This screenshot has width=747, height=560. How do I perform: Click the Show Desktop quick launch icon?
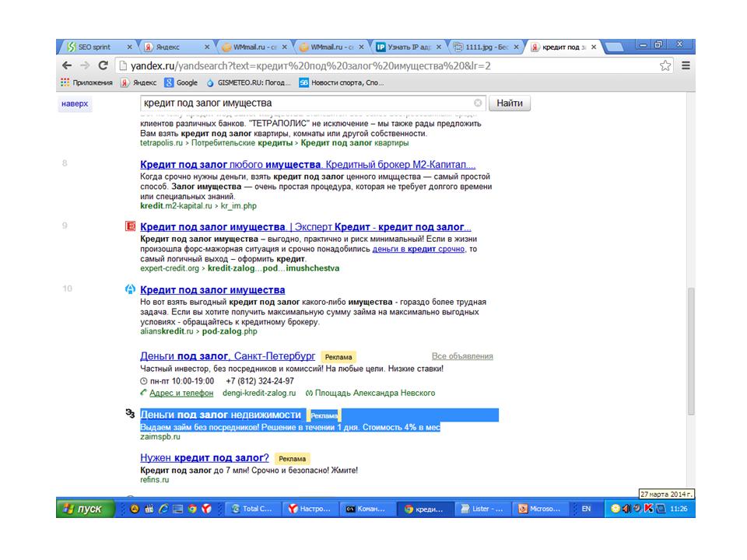[x=177, y=509]
